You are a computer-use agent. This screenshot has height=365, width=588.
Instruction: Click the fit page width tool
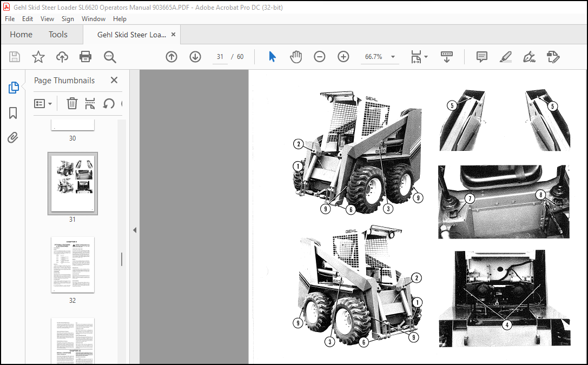(416, 57)
